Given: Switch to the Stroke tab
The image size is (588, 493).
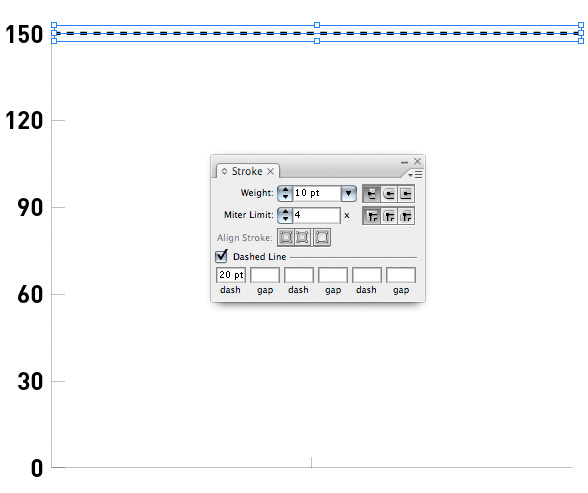Looking at the screenshot, I should (247, 171).
